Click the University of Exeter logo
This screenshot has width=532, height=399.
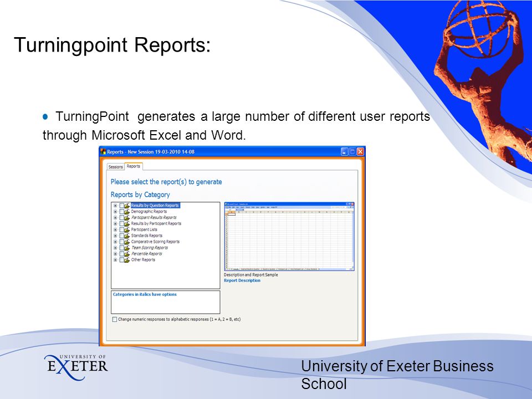pyautogui.click(x=76, y=367)
